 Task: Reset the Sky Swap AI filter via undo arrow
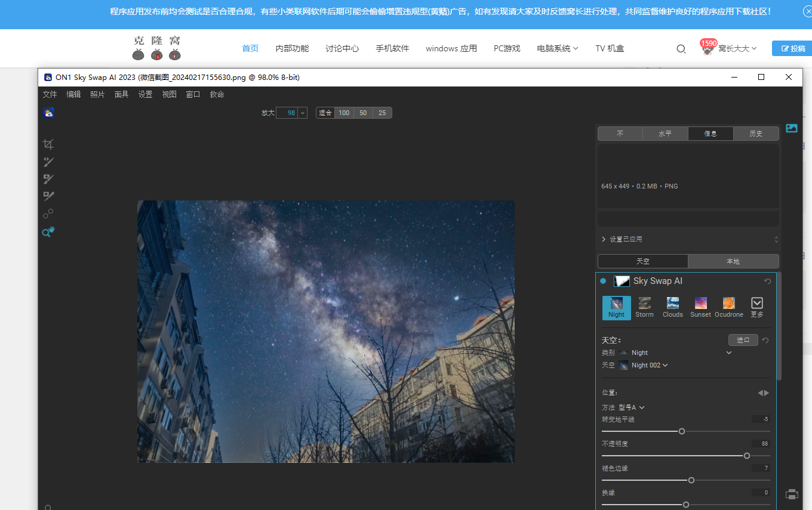[767, 281]
